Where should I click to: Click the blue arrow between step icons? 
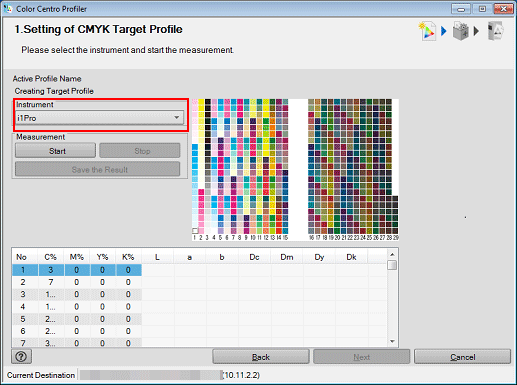(x=444, y=31)
